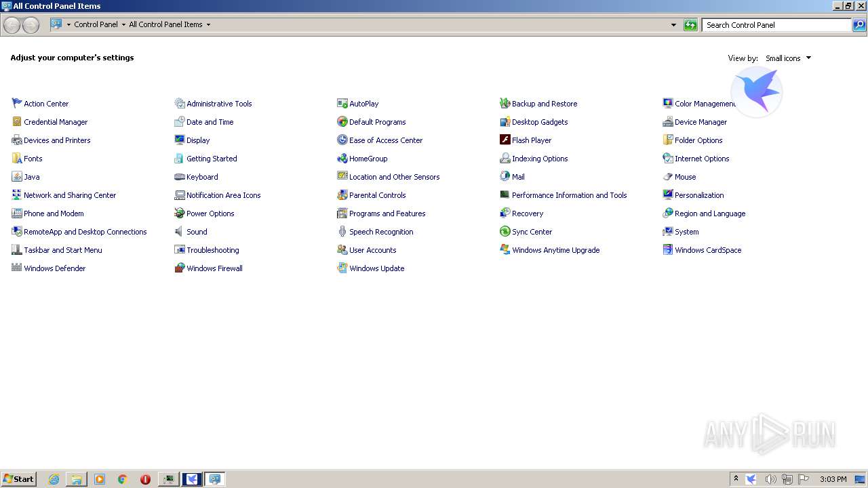Open the Flash Player icon

tap(505, 140)
